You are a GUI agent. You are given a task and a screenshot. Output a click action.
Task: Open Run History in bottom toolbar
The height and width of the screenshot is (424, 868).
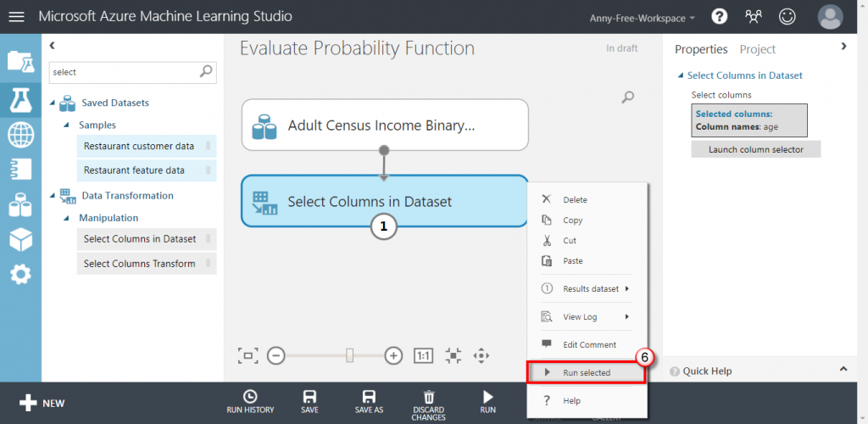[250, 403]
